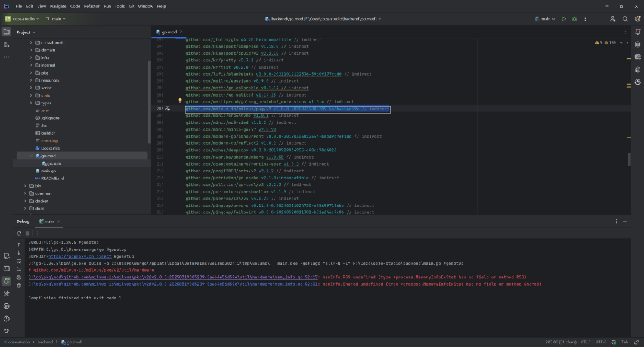Open the Project view mode dropdown
The width and height of the screenshot is (644, 347).
(26, 32)
